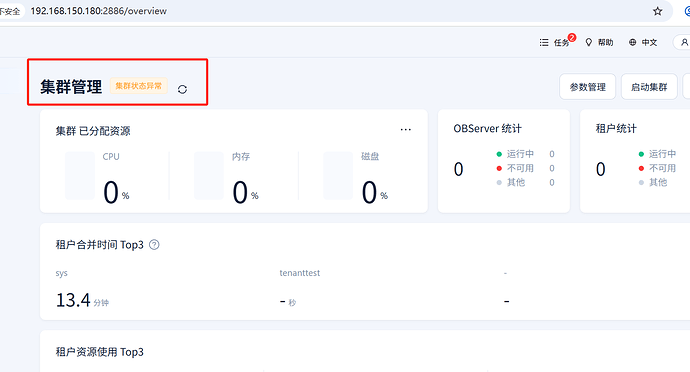Click the globe language icon
Image resolution: width=690 pixels, height=372 pixels.
(632, 42)
